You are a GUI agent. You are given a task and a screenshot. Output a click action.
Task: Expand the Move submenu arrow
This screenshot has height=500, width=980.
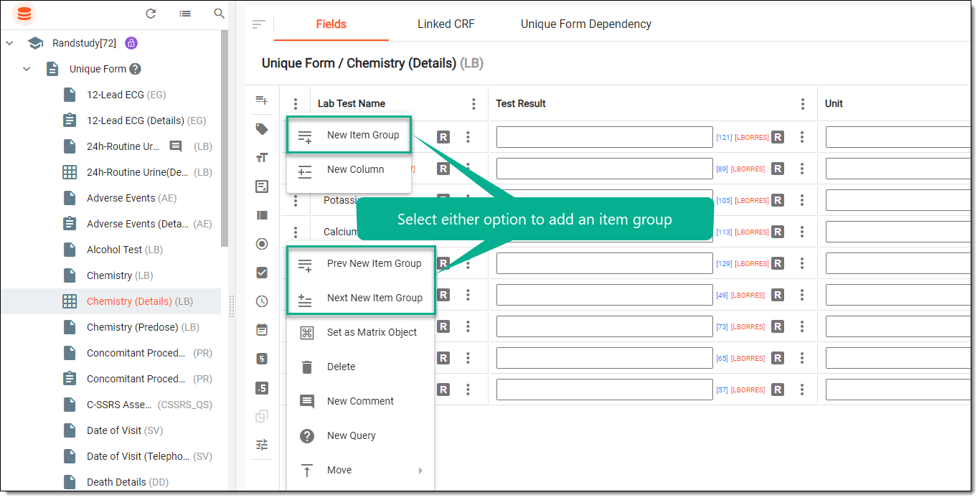point(421,471)
